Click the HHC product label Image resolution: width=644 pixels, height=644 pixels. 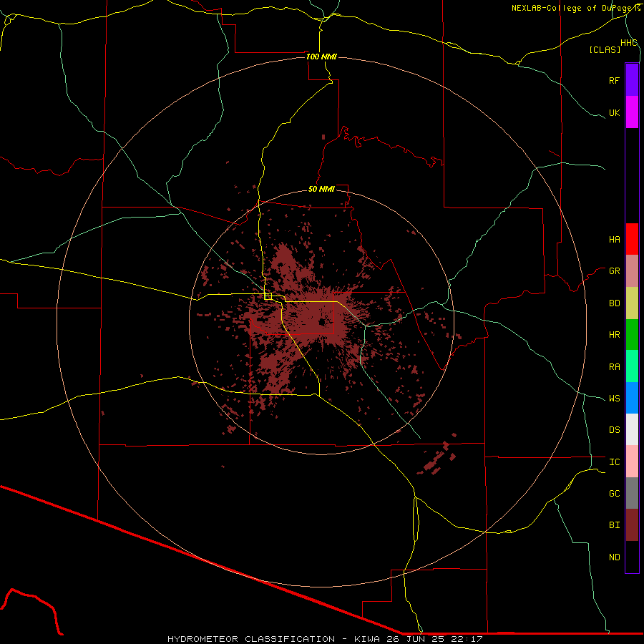pos(628,43)
